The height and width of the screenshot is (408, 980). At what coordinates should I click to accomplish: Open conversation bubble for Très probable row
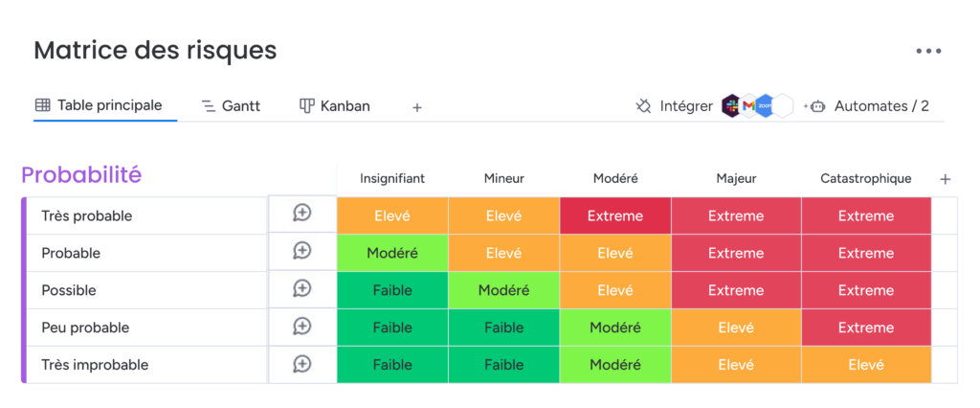click(x=301, y=214)
